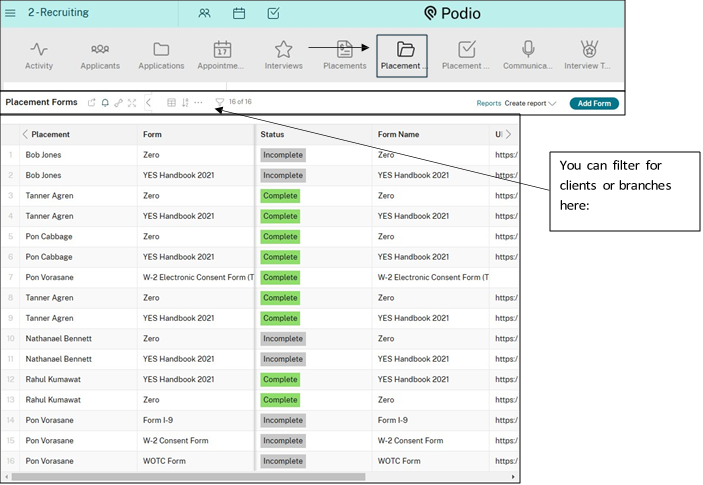Click Pon Cabbage in row 5
The image size is (703, 485).
(x=49, y=237)
